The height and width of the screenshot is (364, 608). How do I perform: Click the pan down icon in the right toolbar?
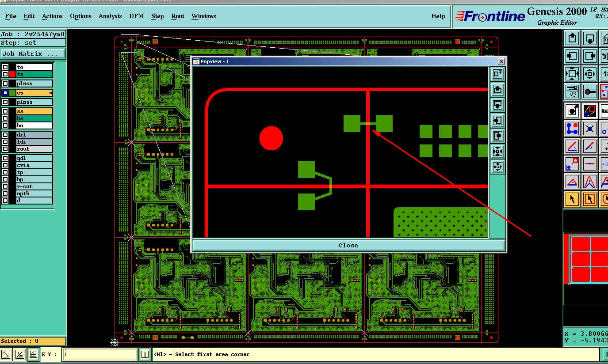click(590, 38)
